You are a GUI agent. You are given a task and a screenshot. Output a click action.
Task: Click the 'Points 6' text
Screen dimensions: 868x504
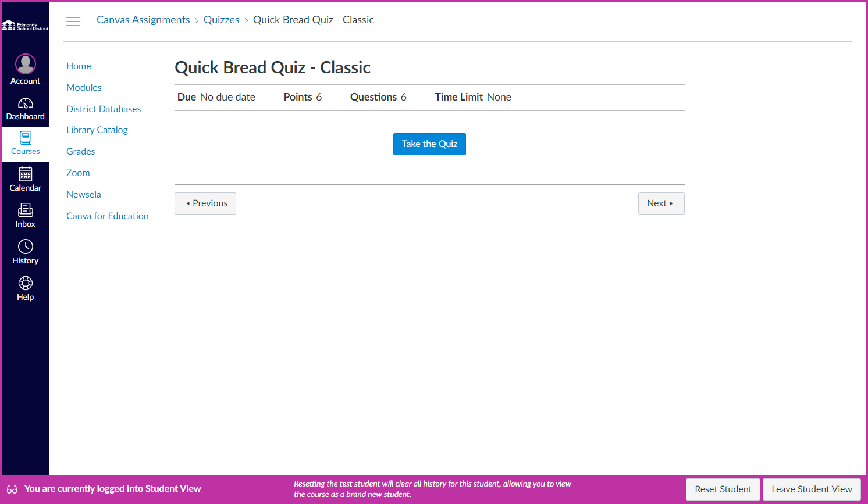coord(303,97)
